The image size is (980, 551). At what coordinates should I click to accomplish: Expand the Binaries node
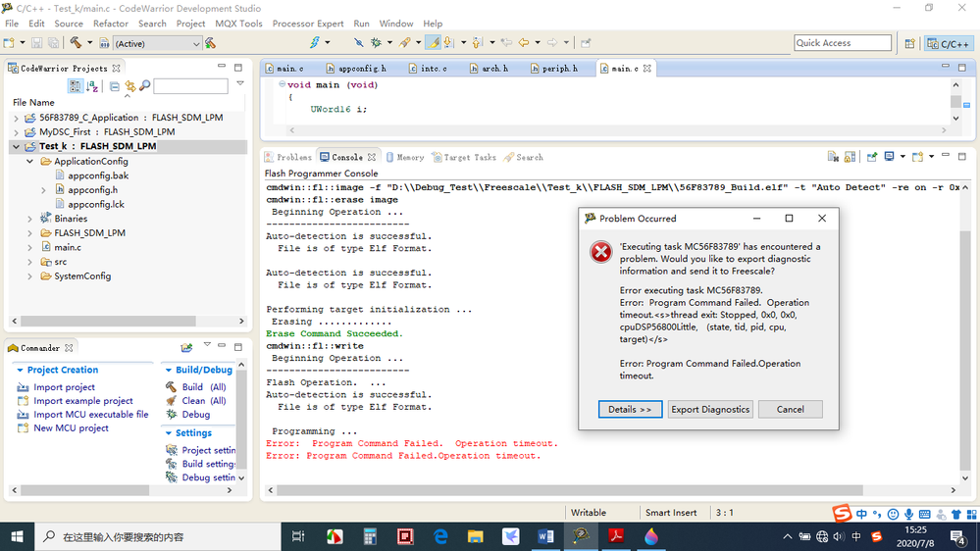(30, 219)
